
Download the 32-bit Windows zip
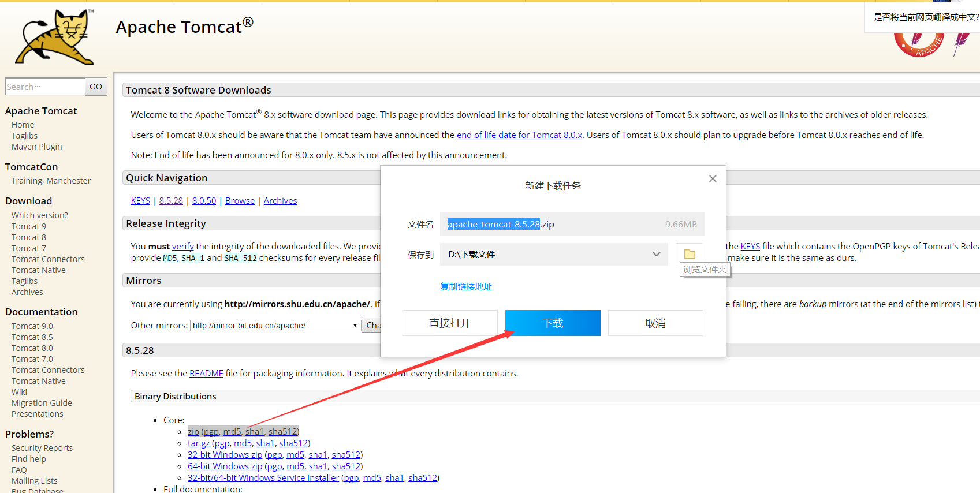pyautogui.click(x=225, y=455)
